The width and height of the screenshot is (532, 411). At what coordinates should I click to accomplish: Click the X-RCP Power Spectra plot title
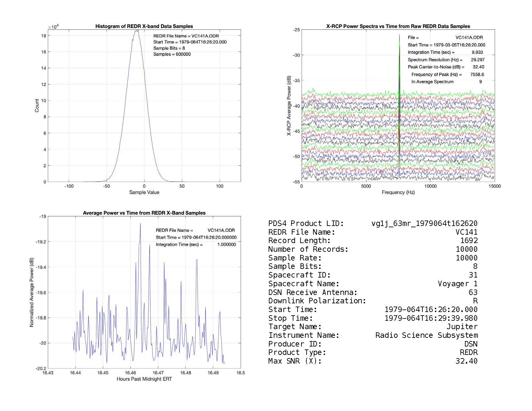point(398,26)
